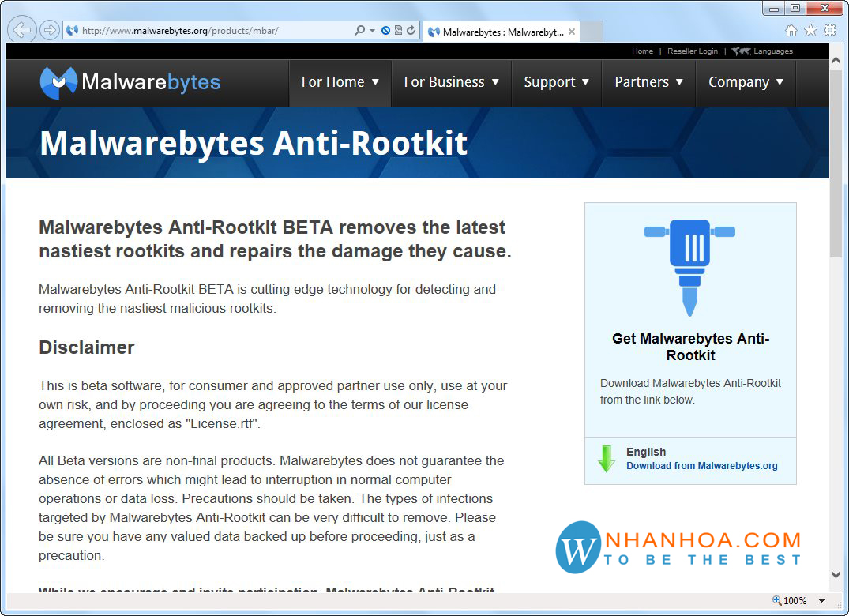Click the Malwarebytes Anti-Rootkit banner title
849x616 pixels.
point(254,143)
